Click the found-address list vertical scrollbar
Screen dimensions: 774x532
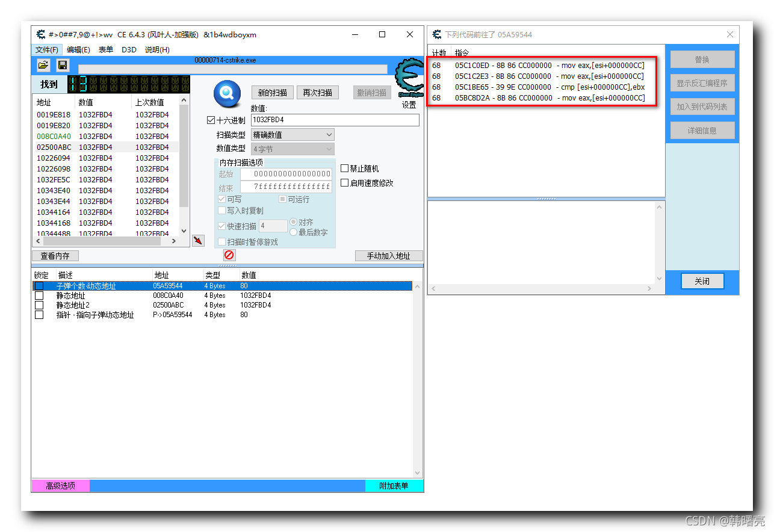click(184, 165)
